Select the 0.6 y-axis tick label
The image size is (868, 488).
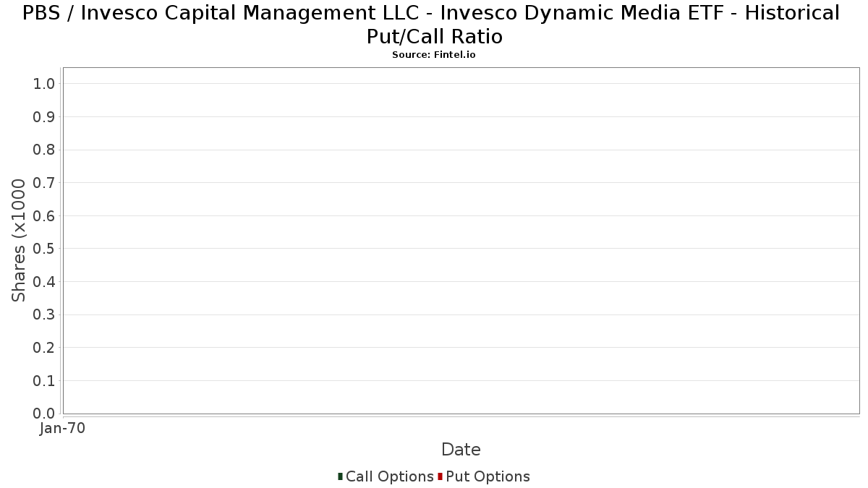44,216
